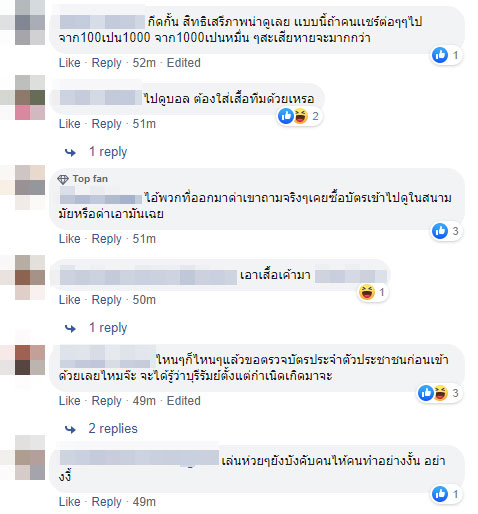The height and width of the screenshot is (514, 478).
Task: Expand '2 replies' under the 49m edited comment
Action: 113,429
